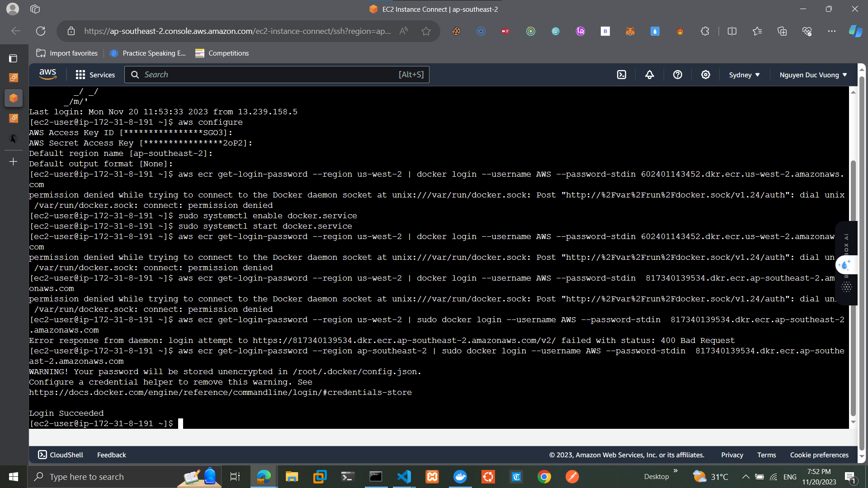The image size is (868, 488).
Task: Open Cookie preferences
Action: (819, 455)
